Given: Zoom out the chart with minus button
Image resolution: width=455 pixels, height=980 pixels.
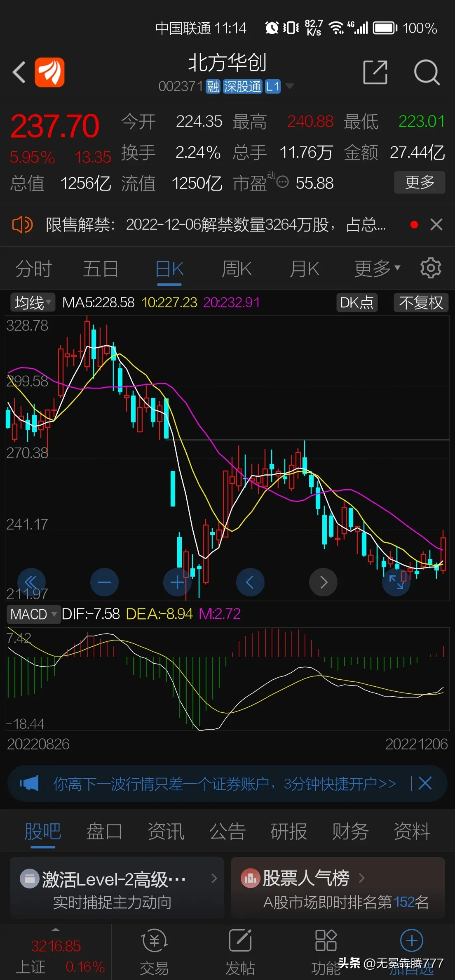Looking at the screenshot, I should [104, 582].
